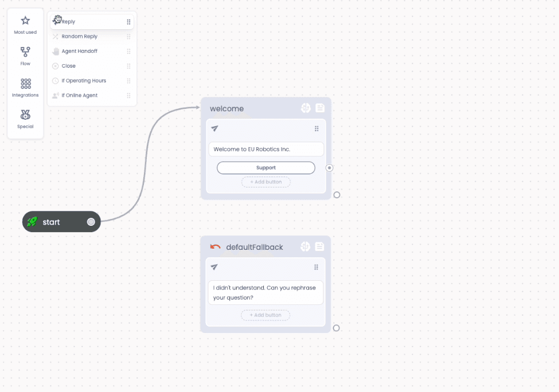559x392 pixels.
Task: Grab the Reply item drag handle
Action: tap(128, 22)
